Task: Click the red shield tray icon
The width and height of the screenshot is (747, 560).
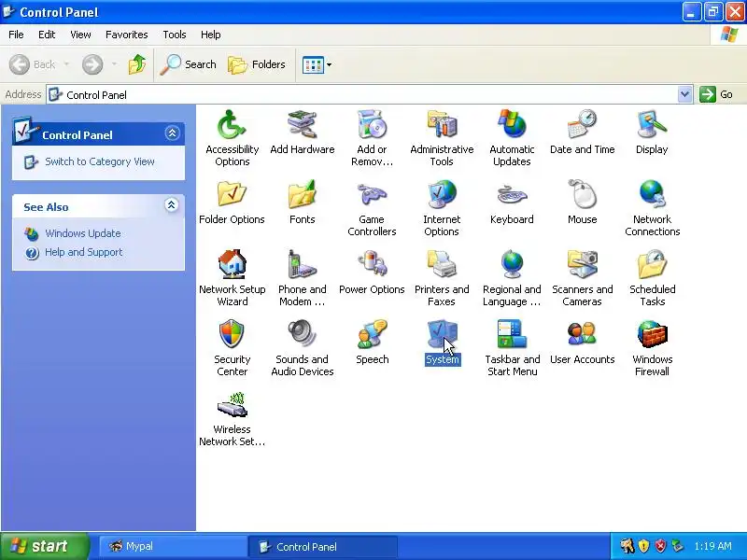Action: click(660, 546)
